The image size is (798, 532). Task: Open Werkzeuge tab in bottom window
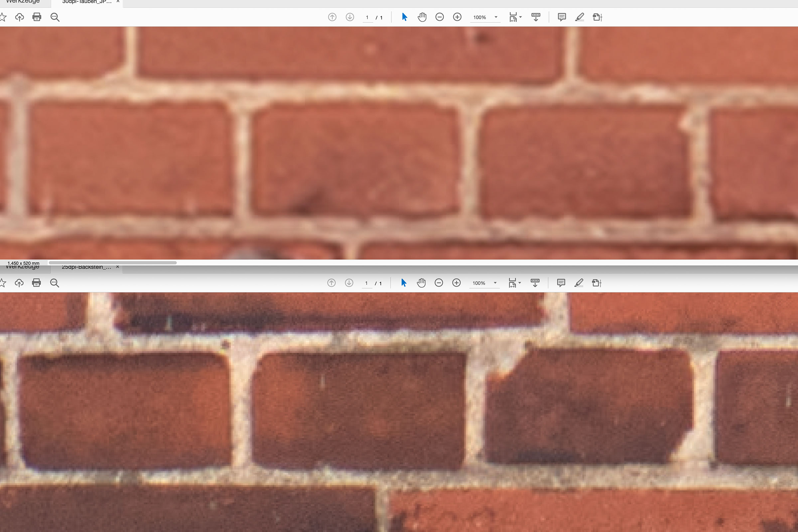tap(22, 267)
